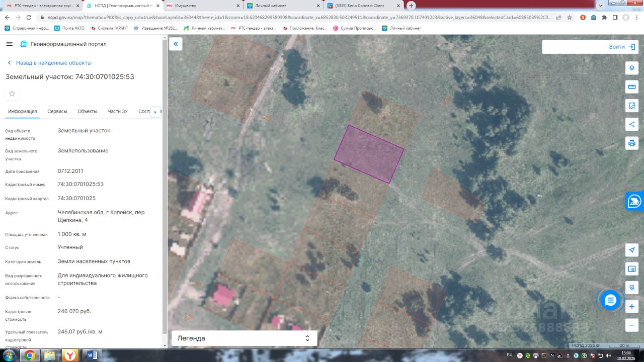Select the ruler measurement tool
Image resolution: width=644 pixels, height=362 pixels.
click(632, 87)
